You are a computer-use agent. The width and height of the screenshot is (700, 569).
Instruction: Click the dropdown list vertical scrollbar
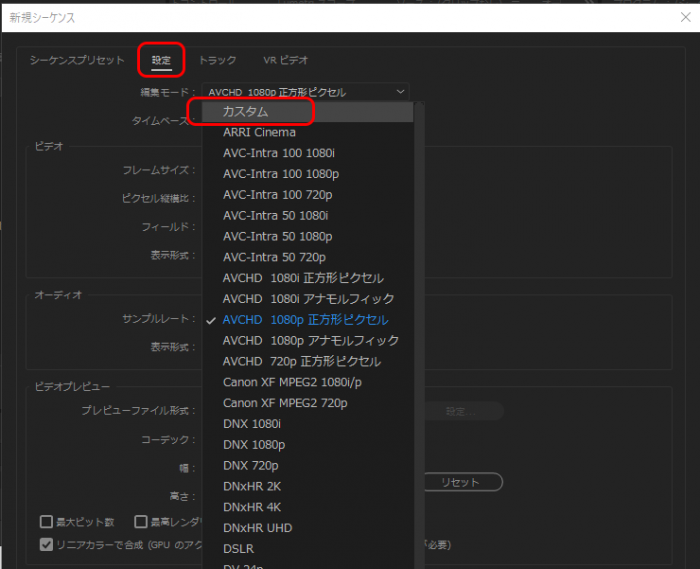tap(419, 335)
